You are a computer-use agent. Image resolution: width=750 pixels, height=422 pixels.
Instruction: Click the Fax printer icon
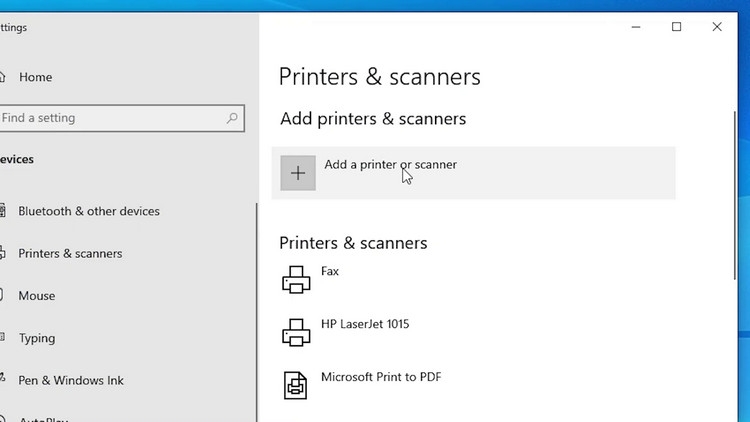coord(296,279)
